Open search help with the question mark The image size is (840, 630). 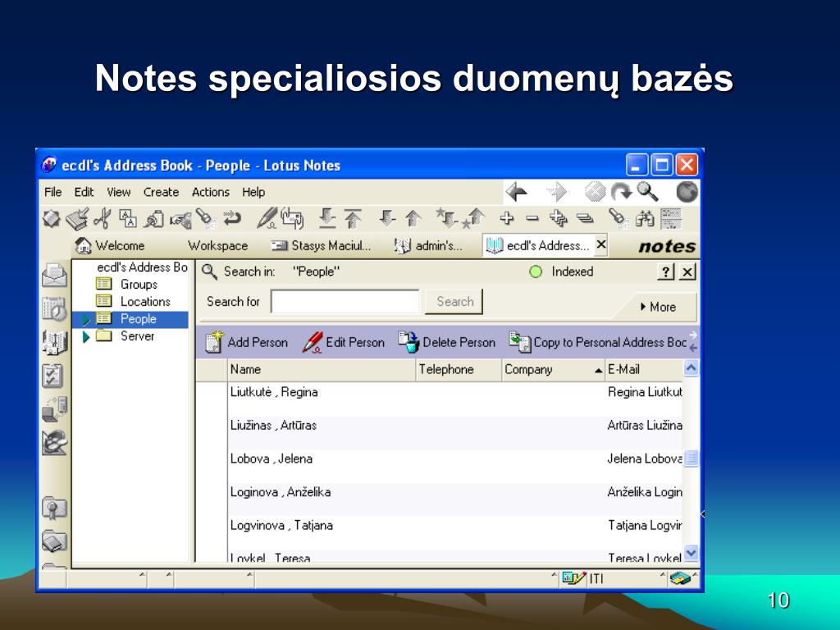tap(665, 272)
